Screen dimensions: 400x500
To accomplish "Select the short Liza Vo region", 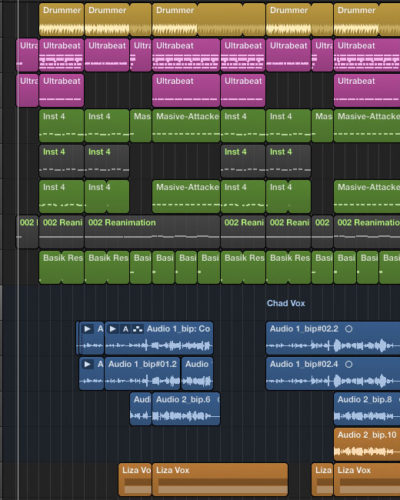I will pyautogui.click(x=135, y=479).
